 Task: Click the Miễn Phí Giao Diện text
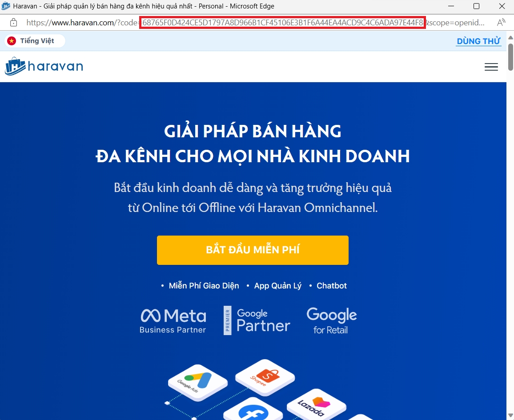pos(204,286)
